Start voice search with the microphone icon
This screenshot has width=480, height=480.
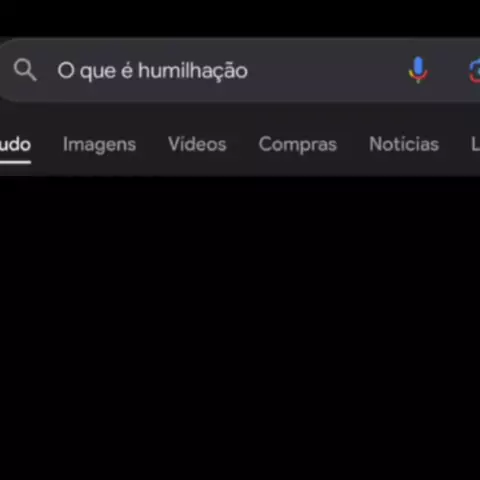(x=418, y=70)
